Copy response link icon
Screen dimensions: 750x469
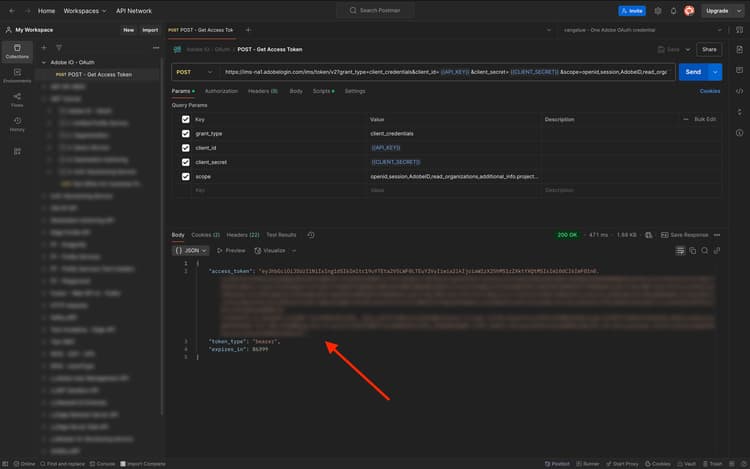[x=717, y=251]
